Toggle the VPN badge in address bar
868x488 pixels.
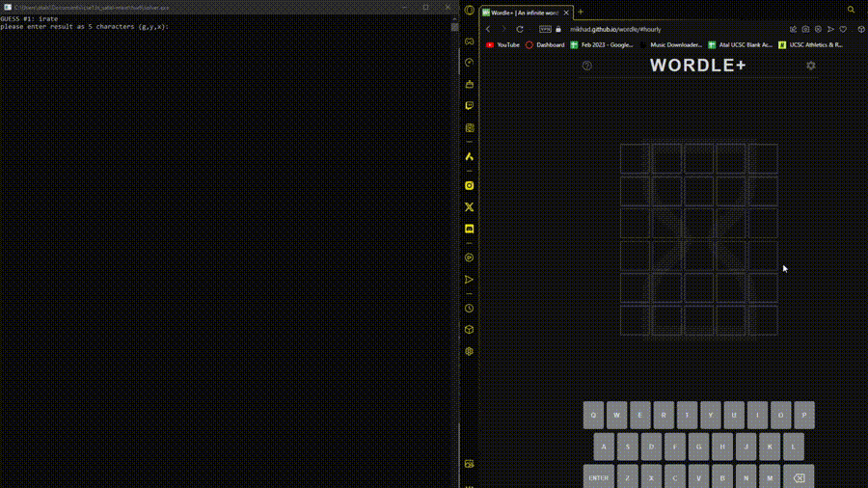[545, 29]
